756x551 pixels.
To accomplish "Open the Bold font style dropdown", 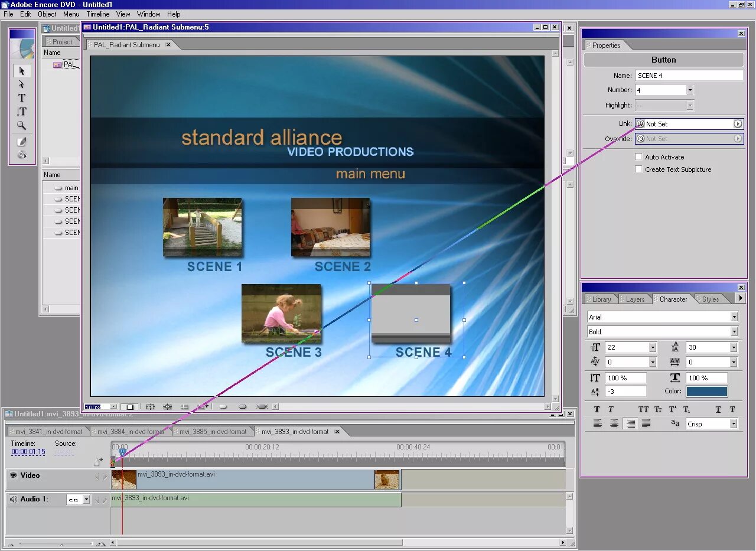I will pyautogui.click(x=734, y=332).
